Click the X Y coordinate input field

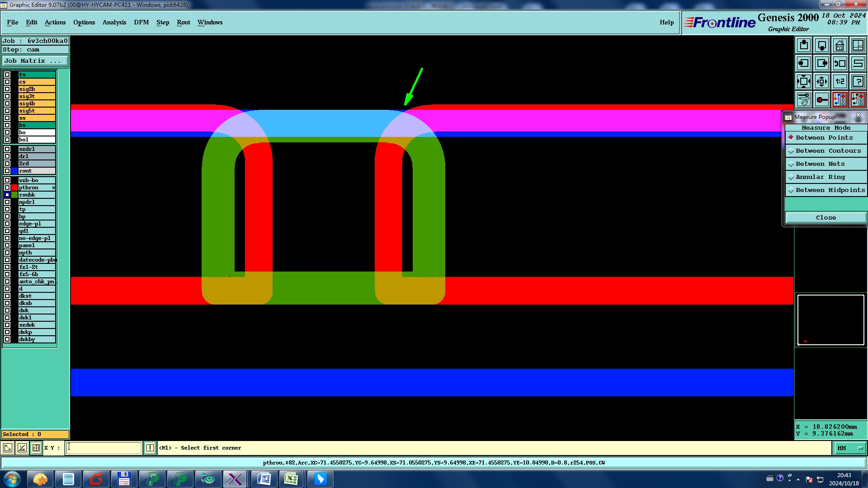[x=104, y=448]
